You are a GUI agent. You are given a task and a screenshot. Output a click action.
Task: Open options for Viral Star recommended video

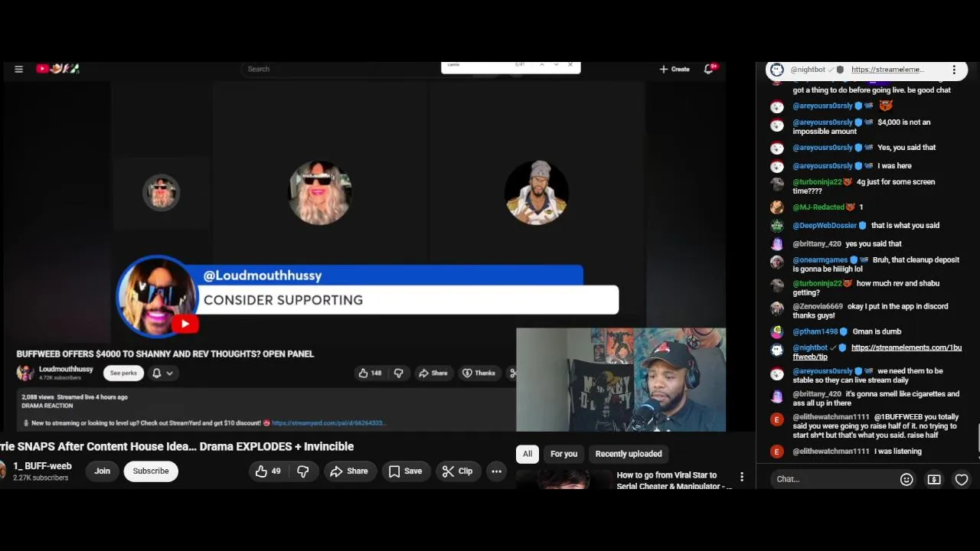742,478
